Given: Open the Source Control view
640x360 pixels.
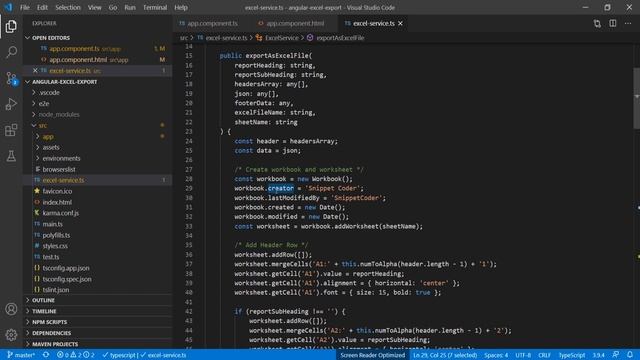Looking at the screenshot, I should point(11,78).
